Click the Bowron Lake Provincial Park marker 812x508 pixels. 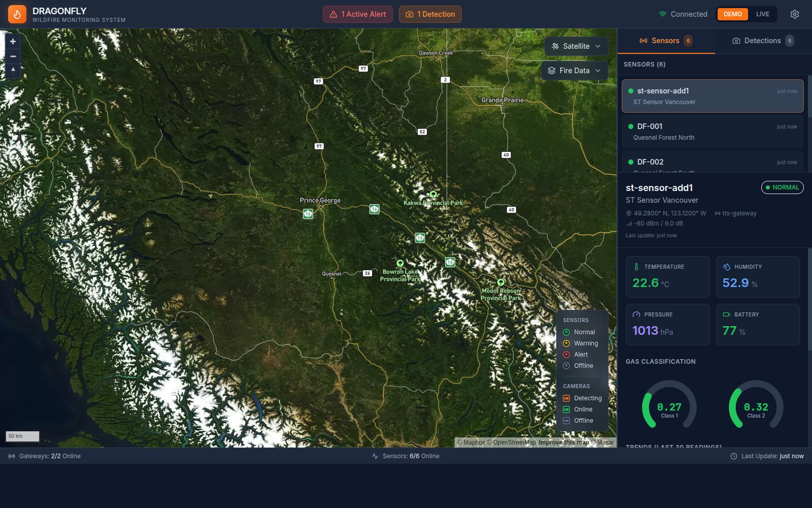400,263
